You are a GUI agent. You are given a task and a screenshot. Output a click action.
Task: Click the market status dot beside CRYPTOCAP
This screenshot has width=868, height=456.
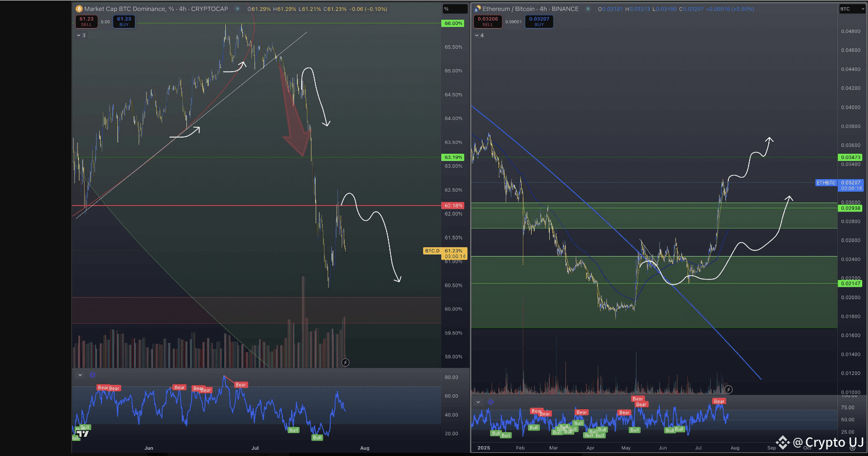[x=238, y=9]
